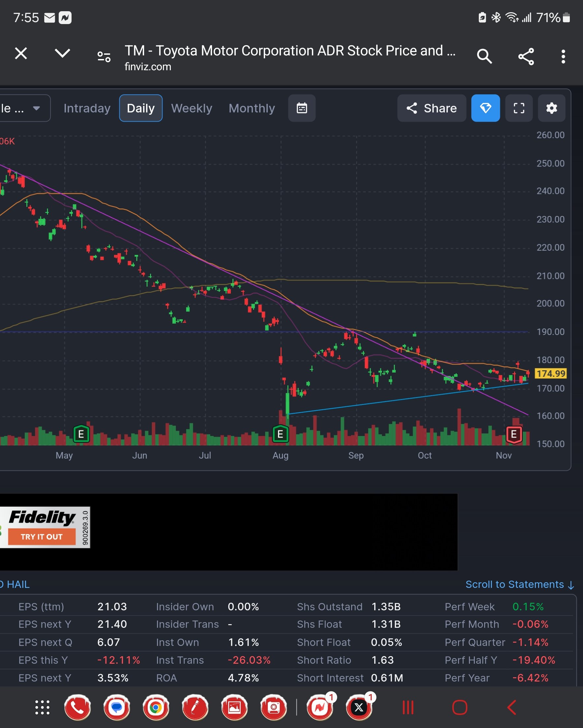This screenshot has width=583, height=728.
Task: Click Inst Own label
Action: [x=177, y=642]
